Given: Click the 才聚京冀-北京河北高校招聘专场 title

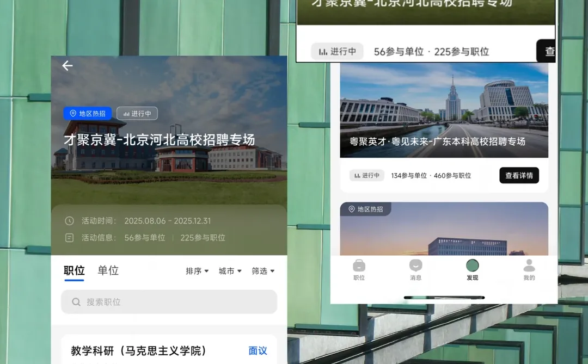Looking at the screenshot, I should click(160, 140).
